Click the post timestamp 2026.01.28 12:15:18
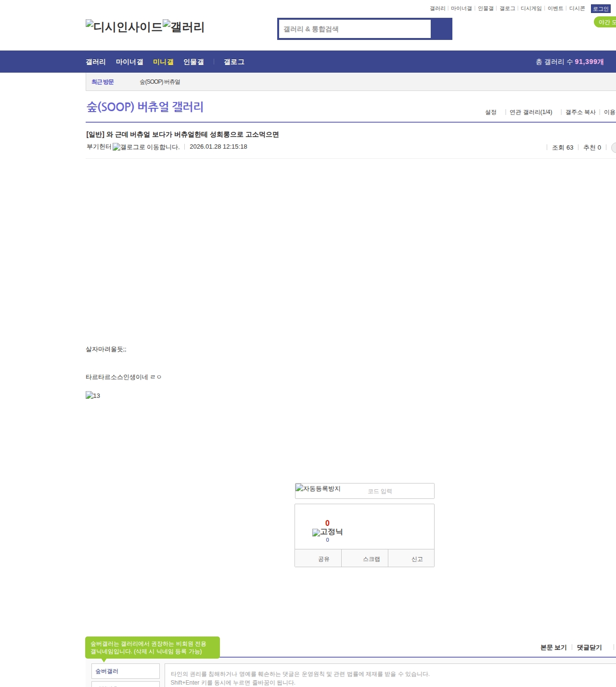616x687 pixels. pos(218,147)
